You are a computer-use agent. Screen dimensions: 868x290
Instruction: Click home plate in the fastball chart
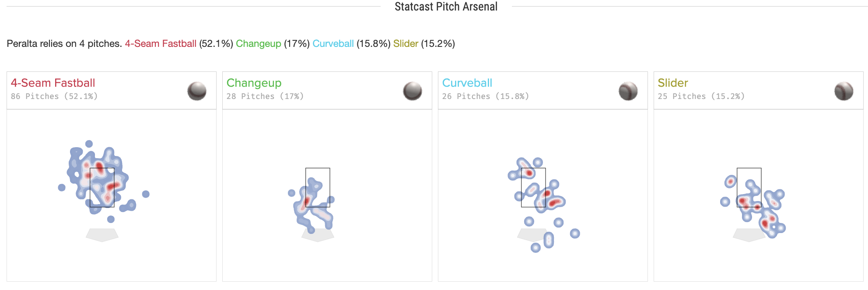point(102,235)
